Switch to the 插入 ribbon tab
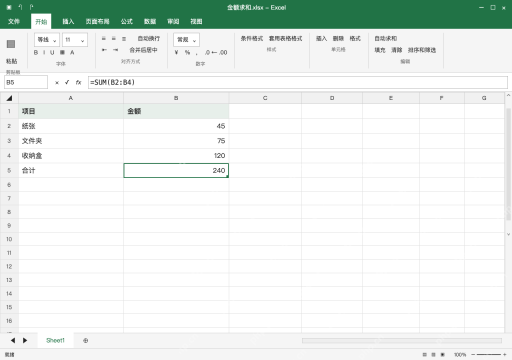The image size is (512, 360). 68,22
